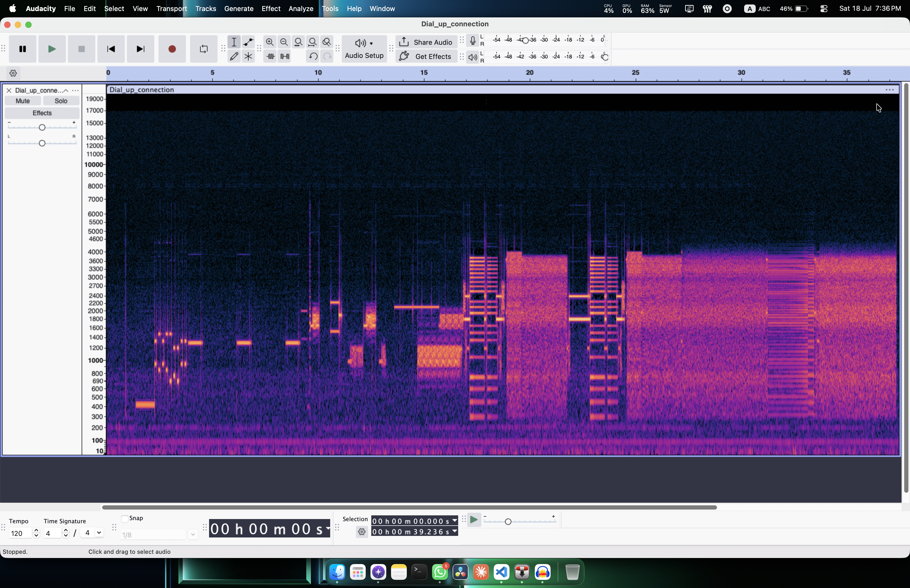Screen dimensions: 910x588
Task: Click the Tempo stepper arrows
Action: click(x=36, y=533)
